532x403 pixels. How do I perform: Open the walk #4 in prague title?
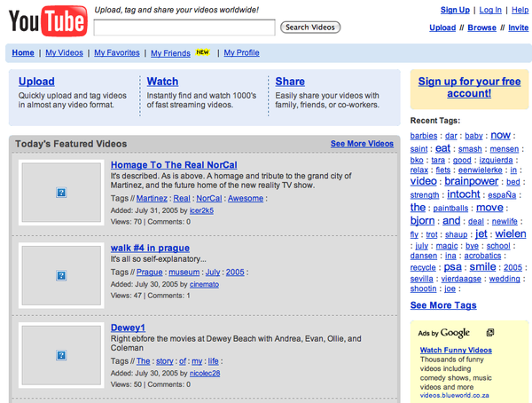tap(150, 248)
